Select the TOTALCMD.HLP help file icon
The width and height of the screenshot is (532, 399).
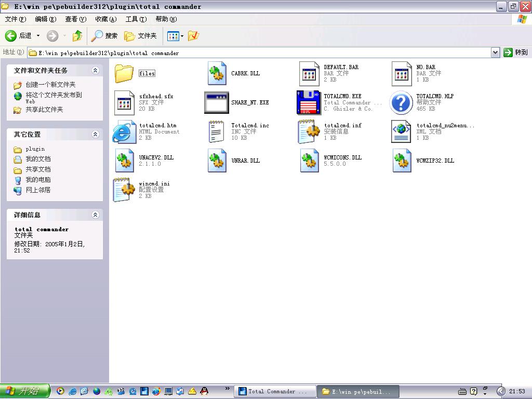coord(401,102)
